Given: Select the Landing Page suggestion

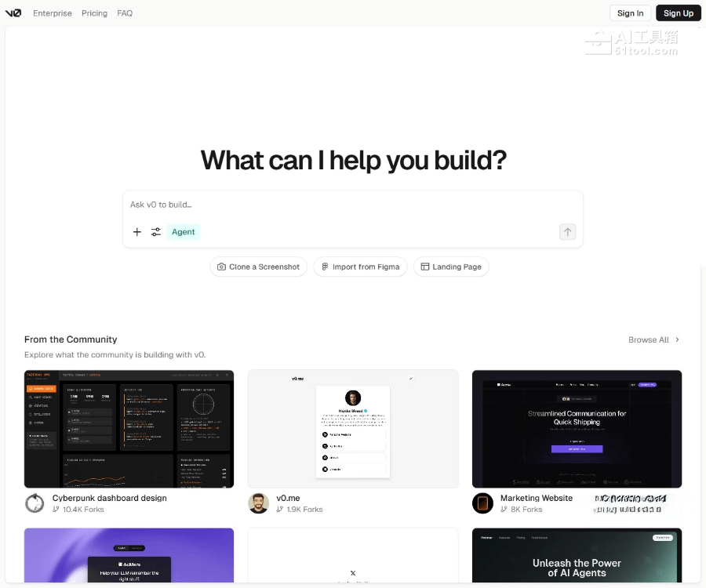Looking at the screenshot, I should [x=451, y=267].
